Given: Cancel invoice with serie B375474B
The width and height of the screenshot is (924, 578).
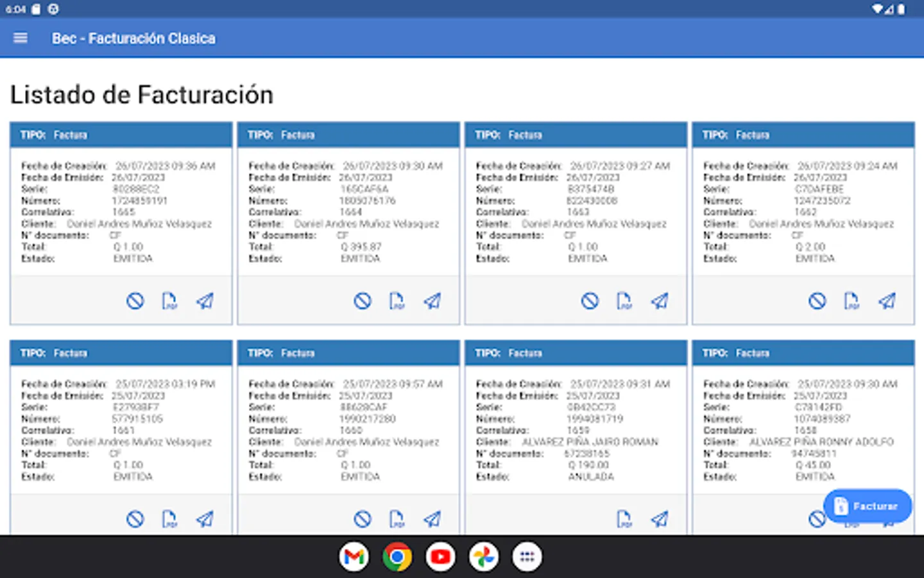Looking at the screenshot, I should 589,301.
